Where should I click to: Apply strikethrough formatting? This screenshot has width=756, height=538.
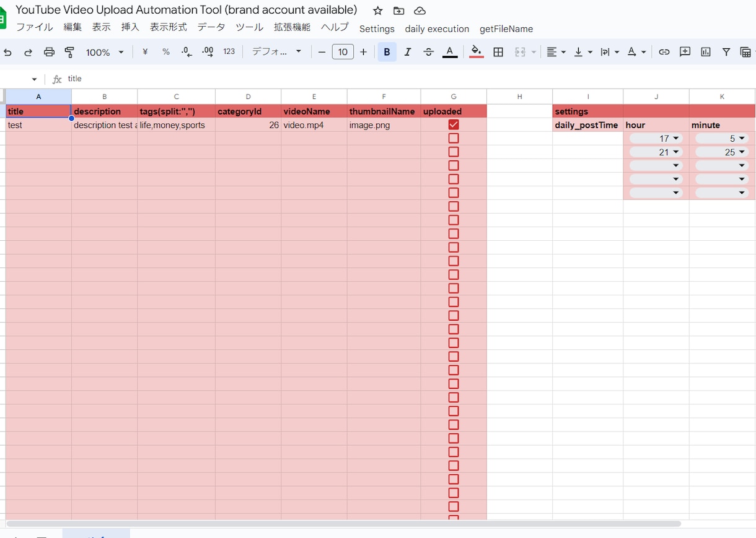428,52
